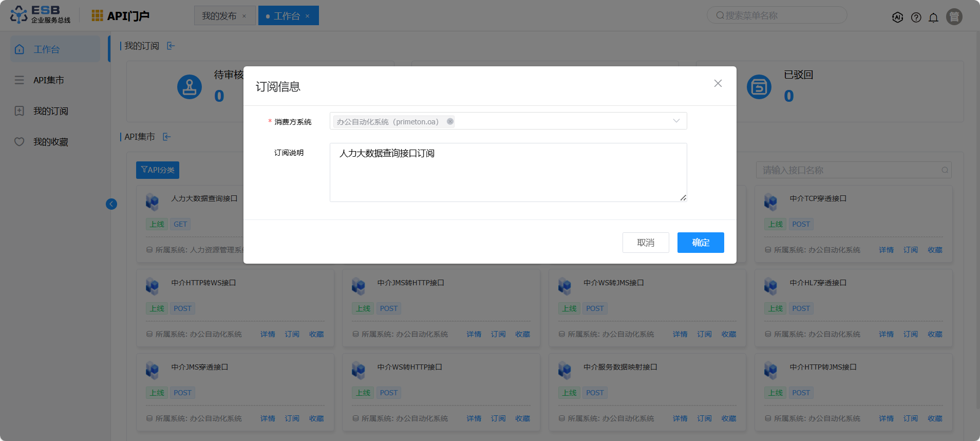Expand the 消费方系统 dropdown arrow
The height and width of the screenshot is (441, 980).
click(x=676, y=121)
